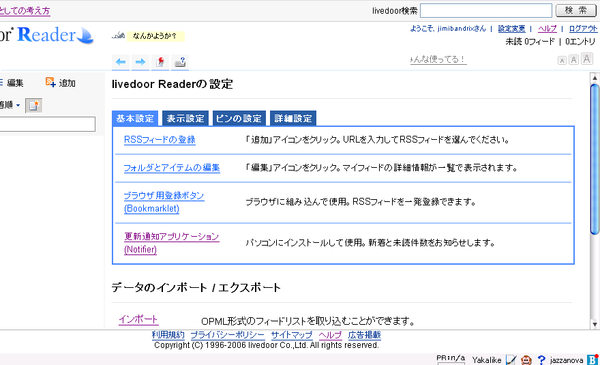Open the ブラウザ用登録ボタン (Bookmarklet) link
Image resolution: width=600 pixels, height=365 pixels.
pyautogui.click(x=164, y=202)
